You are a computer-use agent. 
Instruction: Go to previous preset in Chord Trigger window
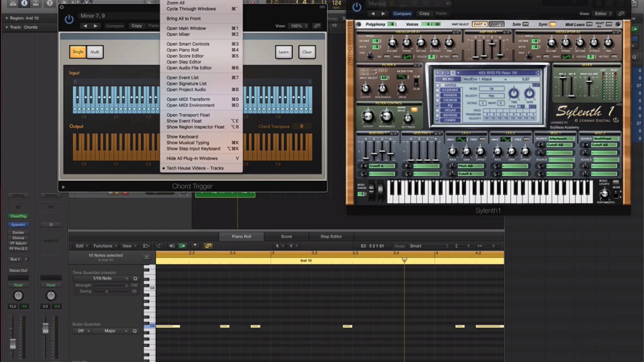[x=85, y=26]
